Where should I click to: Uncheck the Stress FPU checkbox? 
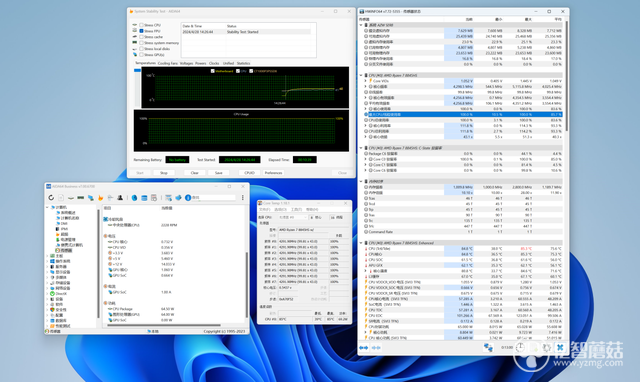click(x=141, y=31)
